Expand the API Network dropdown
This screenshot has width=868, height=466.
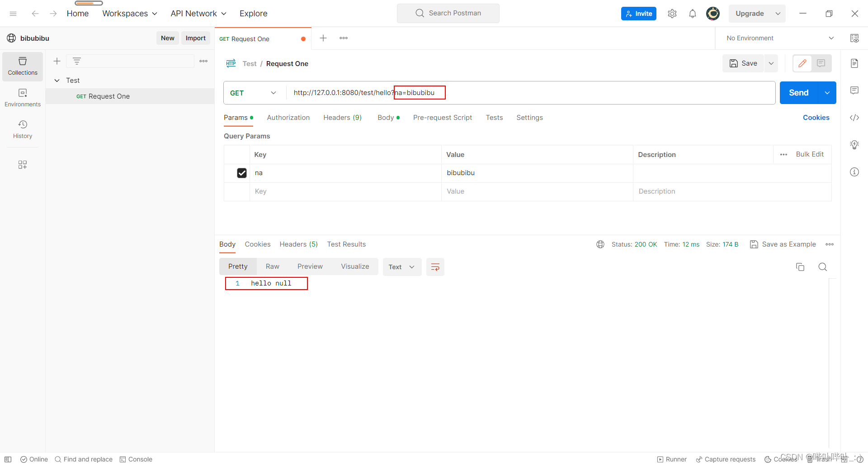point(198,14)
